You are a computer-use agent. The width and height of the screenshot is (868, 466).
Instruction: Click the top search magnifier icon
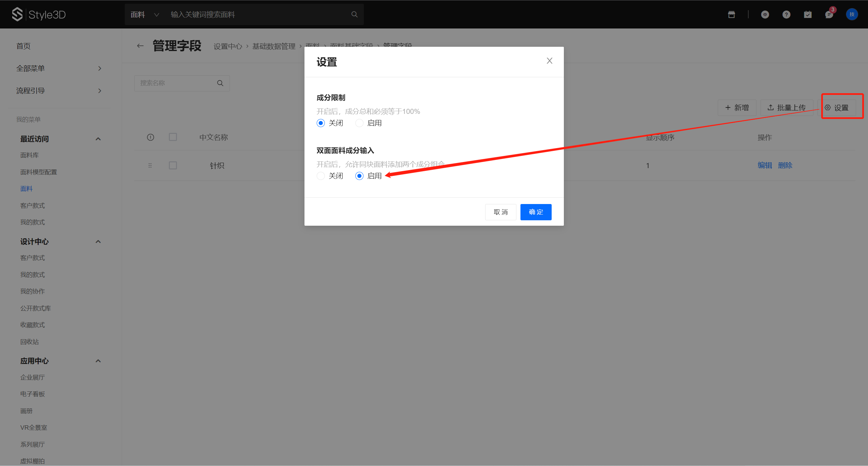(354, 14)
